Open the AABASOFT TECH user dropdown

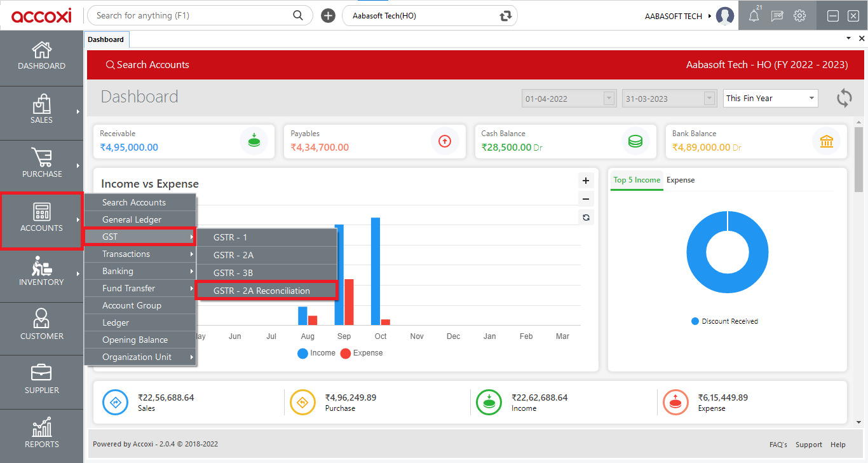678,16
